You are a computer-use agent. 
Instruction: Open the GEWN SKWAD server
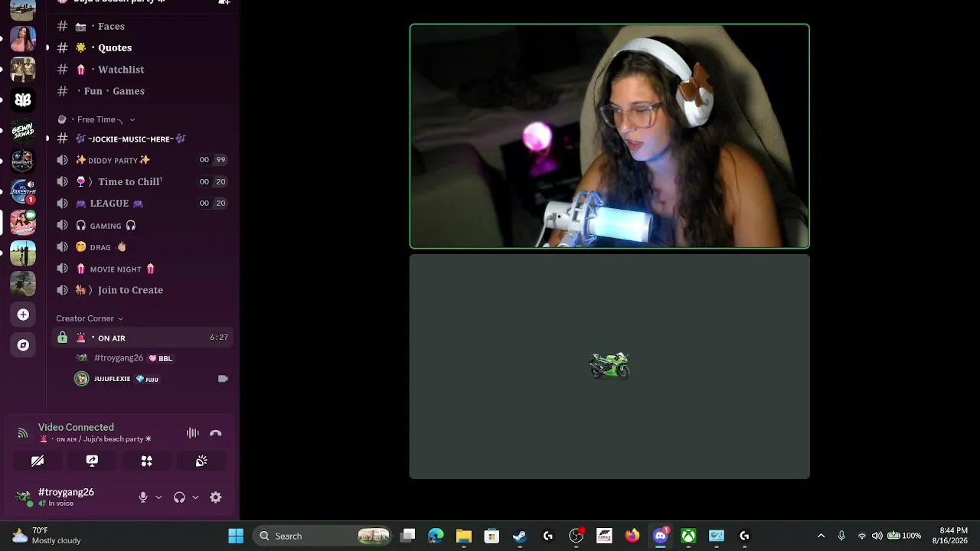[x=23, y=131]
